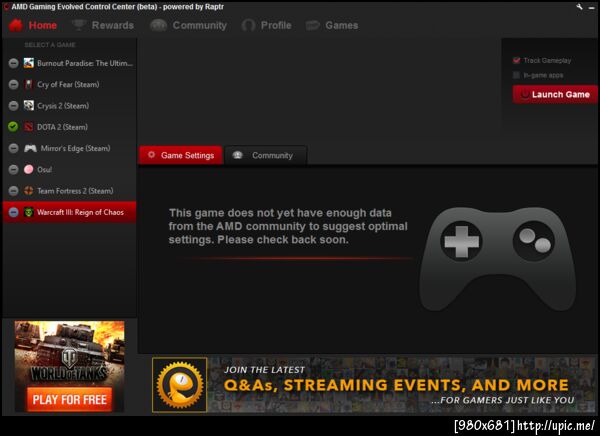The width and height of the screenshot is (600, 436).
Task: Click the Profile headset icon
Action: (248, 25)
